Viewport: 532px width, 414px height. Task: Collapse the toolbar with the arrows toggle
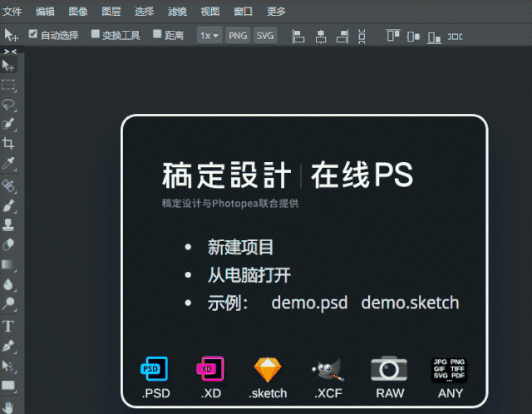point(10,52)
